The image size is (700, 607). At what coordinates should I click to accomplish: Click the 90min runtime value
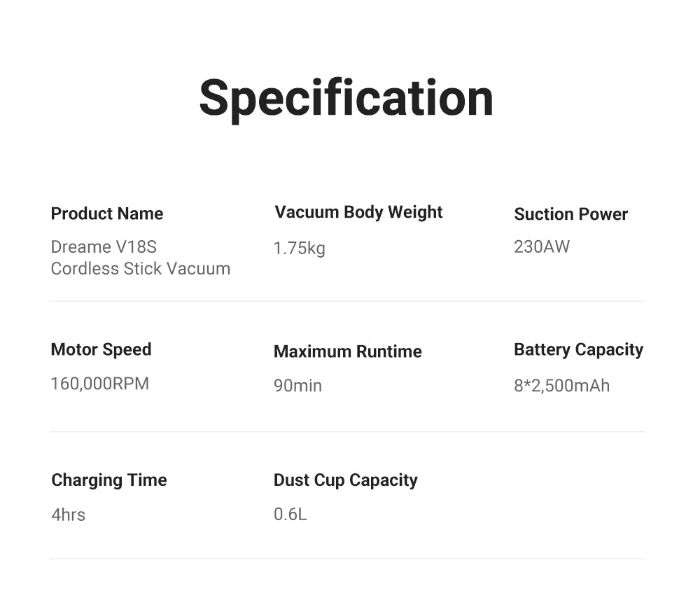click(x=297, y=385)
